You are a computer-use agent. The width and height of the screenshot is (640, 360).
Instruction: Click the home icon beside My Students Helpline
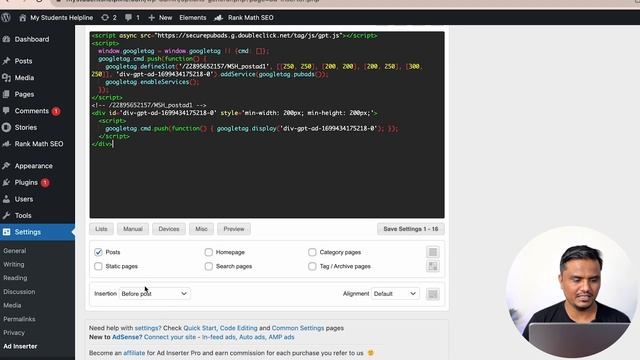tap(22, 18)
